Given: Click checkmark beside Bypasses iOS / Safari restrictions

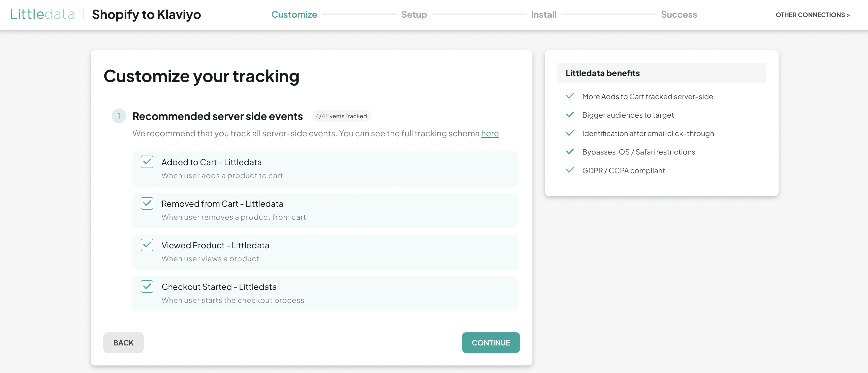Looking at the screenshot, I should pyautogui.click(x=570, y=152).
